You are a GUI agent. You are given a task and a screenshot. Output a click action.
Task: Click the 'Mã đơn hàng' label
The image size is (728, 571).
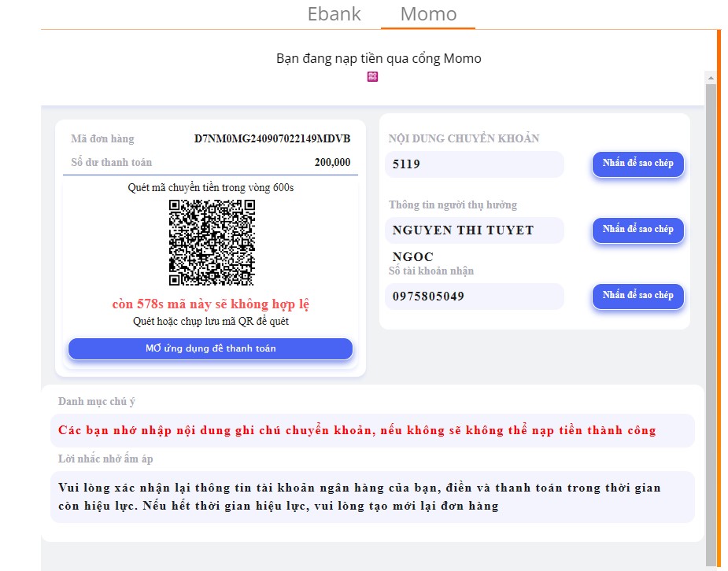[102, 138]
